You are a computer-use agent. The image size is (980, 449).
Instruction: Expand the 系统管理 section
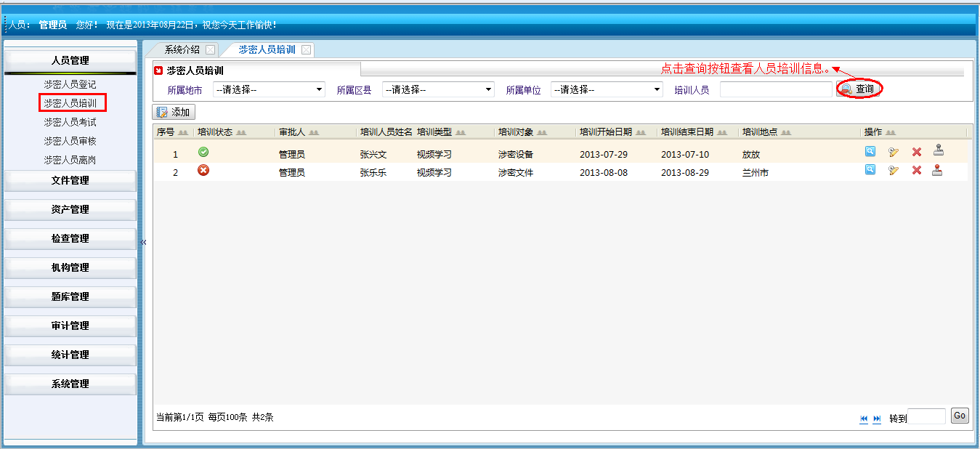[70, 384]
